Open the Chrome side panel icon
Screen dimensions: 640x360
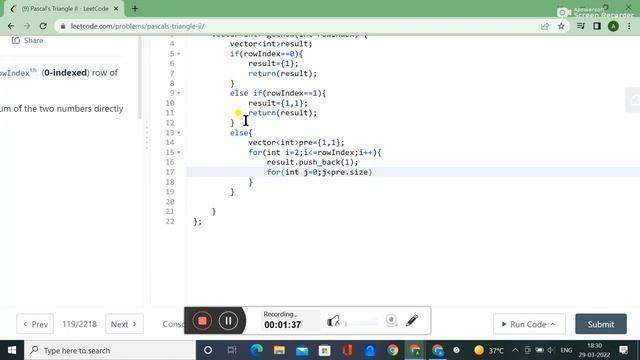click(x=597, y=26)
